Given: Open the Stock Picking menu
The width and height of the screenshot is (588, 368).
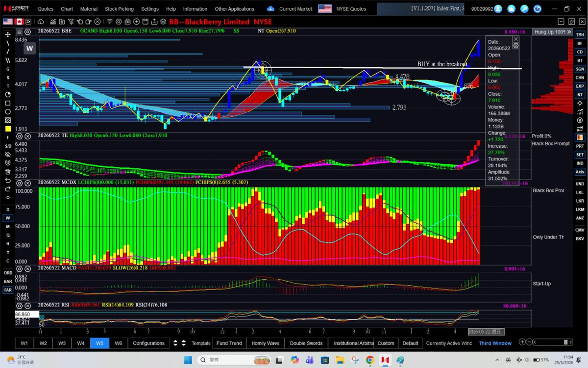Looking at the screenshot, I should (119, 9).
